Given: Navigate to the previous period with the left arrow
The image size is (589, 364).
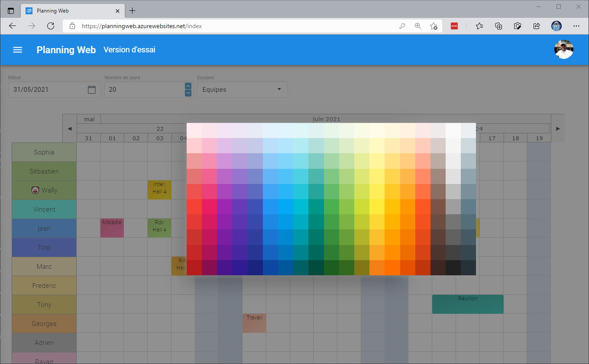Looking at the screenshot, I should pos(69,128).
